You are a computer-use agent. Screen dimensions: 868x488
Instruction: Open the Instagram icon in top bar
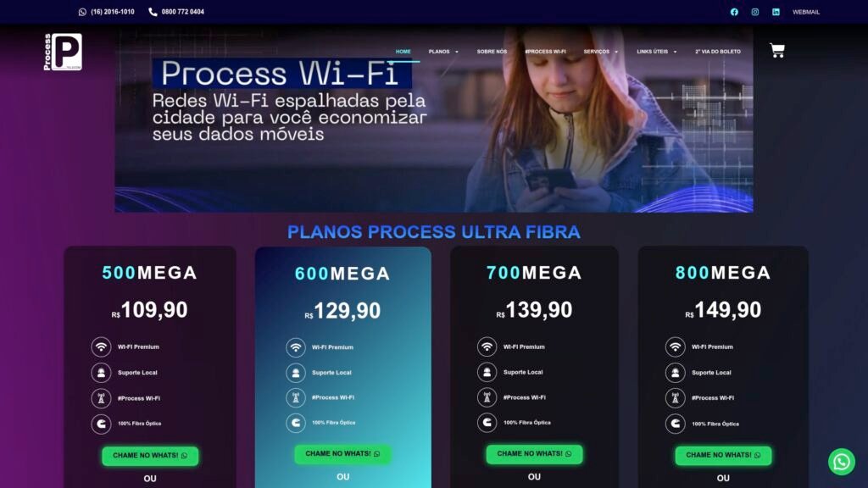pyautogui.click(x=755, y=12)
